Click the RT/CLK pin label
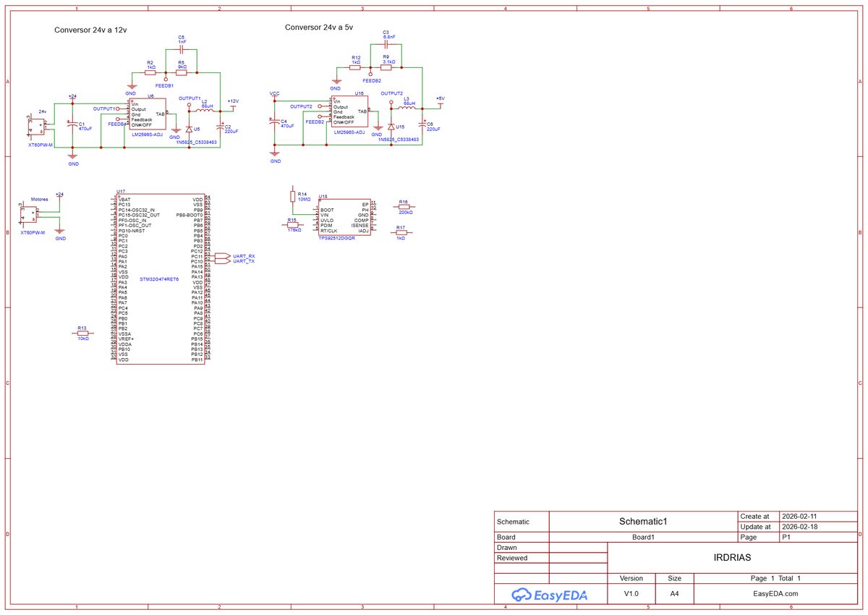The height and width of the screenshot is (615, 868). (x=329, y=230)
